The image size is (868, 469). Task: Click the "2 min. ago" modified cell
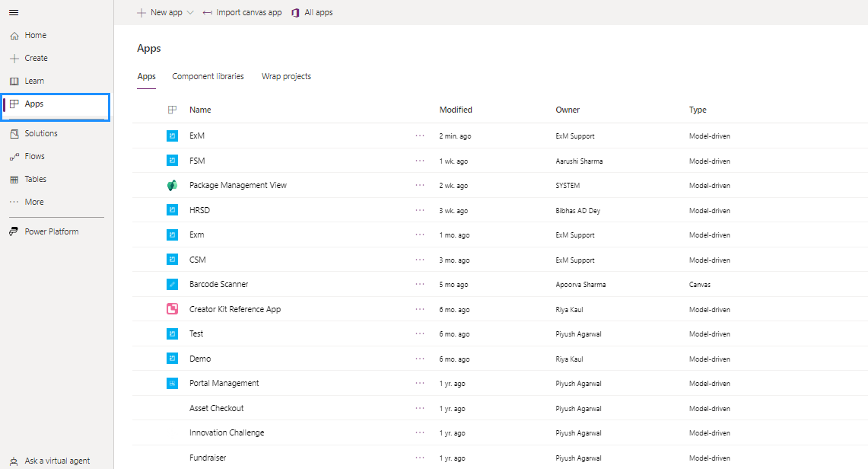tap(455, 136)
